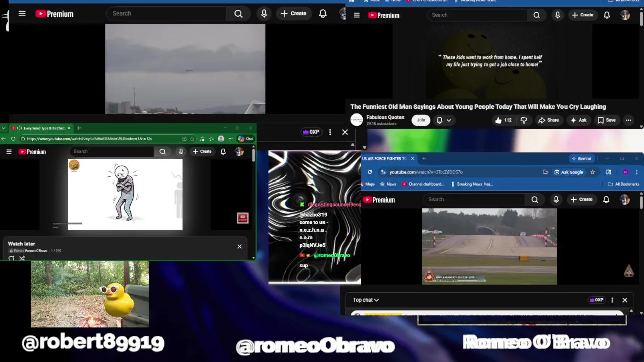644x362 pixels.
Task: Open hamburger menu in weed video window
Action: (x=9, y=152)
